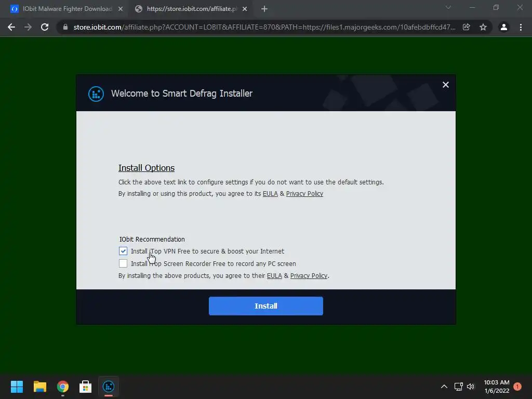Open the recommended products' EULA link

pos(274,276)
